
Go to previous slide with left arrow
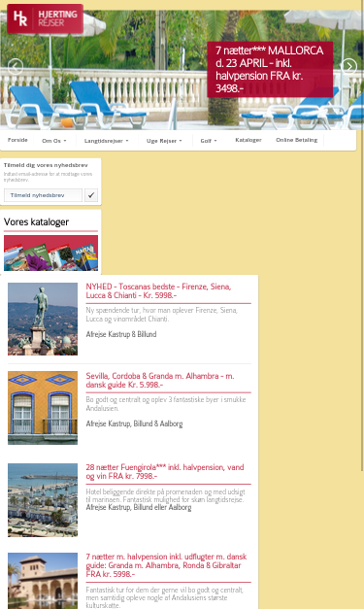(16, 66)
